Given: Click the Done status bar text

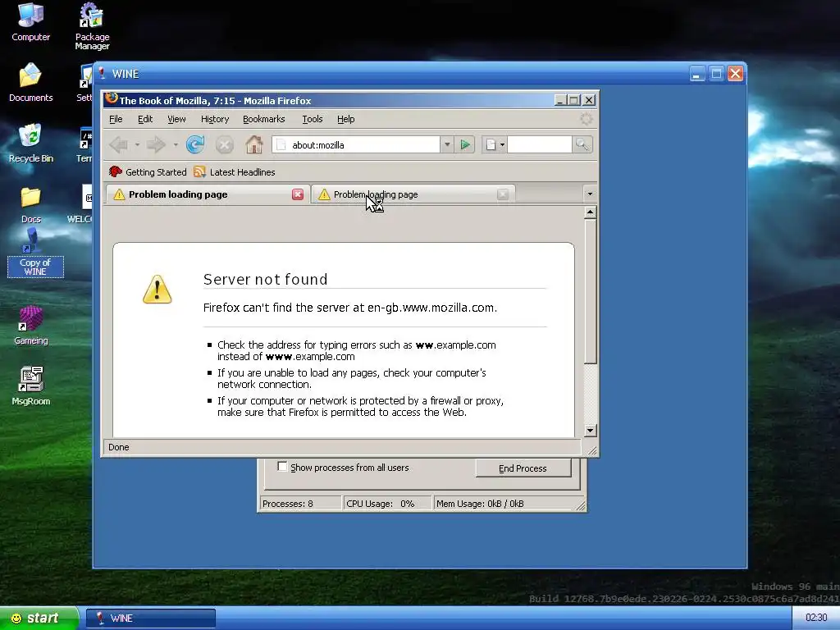Looking at the screenshot, I should (118, 447).
